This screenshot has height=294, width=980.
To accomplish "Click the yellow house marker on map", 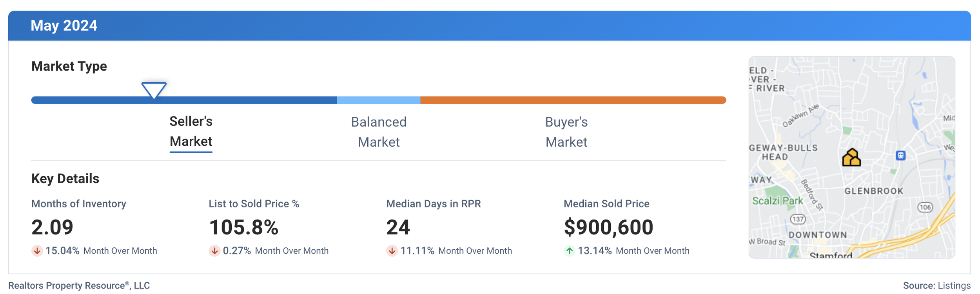I will coord(851,158).
